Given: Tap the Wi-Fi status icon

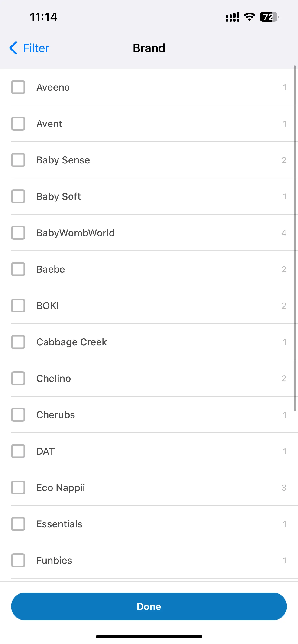Looking at the screenshot, I should (x=249, y=17).
